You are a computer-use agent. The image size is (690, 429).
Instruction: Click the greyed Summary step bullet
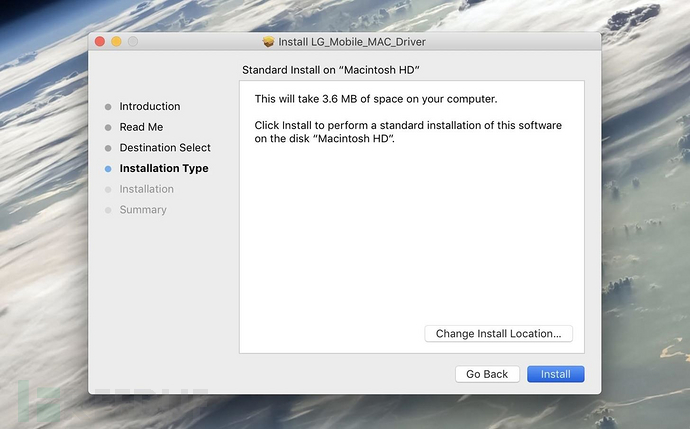coord(108,210)
